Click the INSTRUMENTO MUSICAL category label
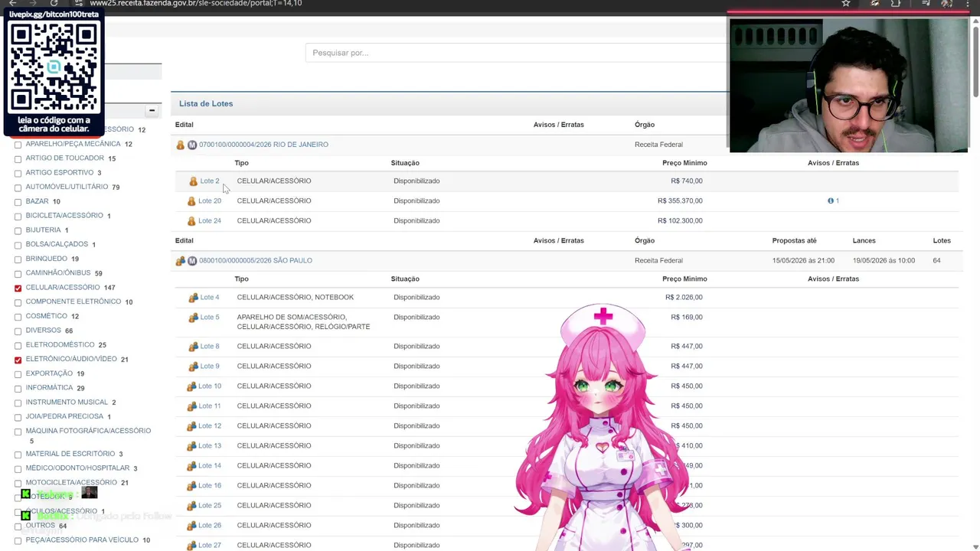The width and height of the screenshot is (980, 551). click(x=67, y=403)
